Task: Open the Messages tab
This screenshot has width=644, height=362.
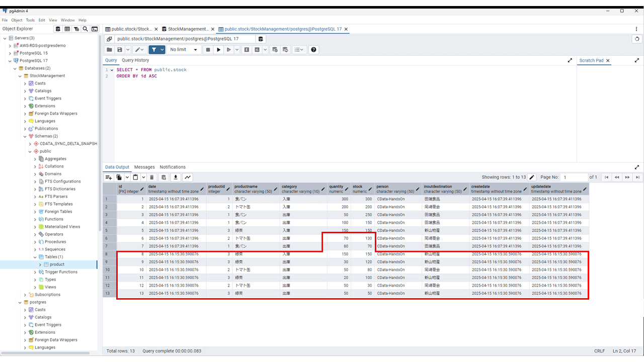Action: click(144, 167)
